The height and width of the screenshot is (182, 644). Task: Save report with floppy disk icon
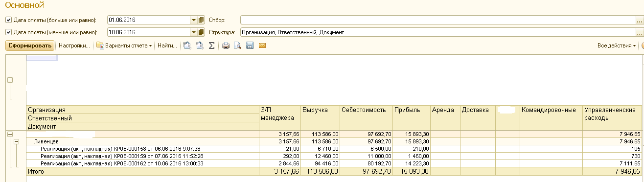pyautogui.click(x=250, y=45)
